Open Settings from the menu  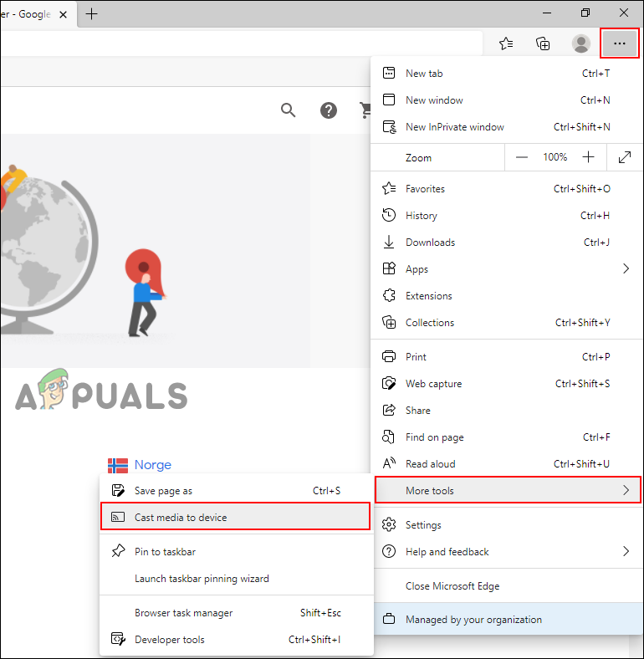(507, 525)
